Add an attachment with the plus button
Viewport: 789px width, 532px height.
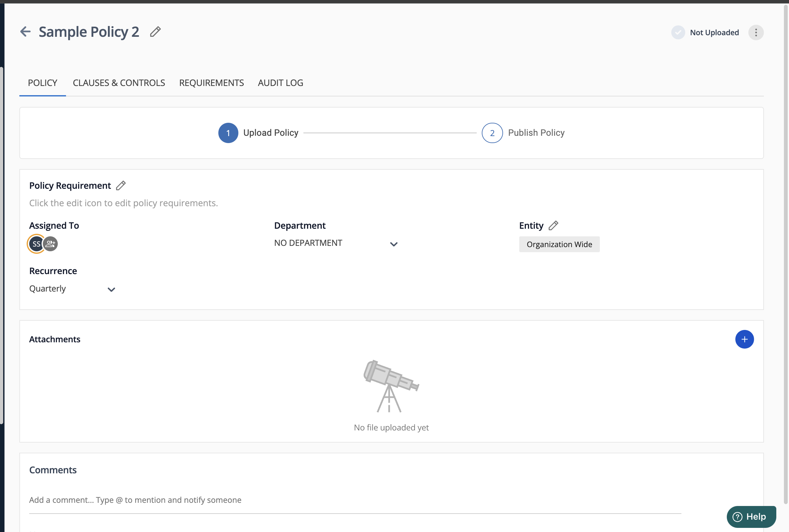(744, 339)
